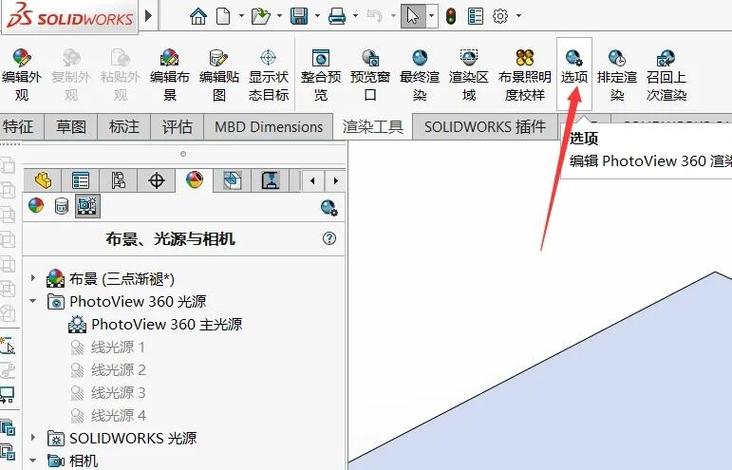Switch to the SOLIDWORKS 插件 tab
The height and width of the screenshot is (470, 732).
[485, 126]
